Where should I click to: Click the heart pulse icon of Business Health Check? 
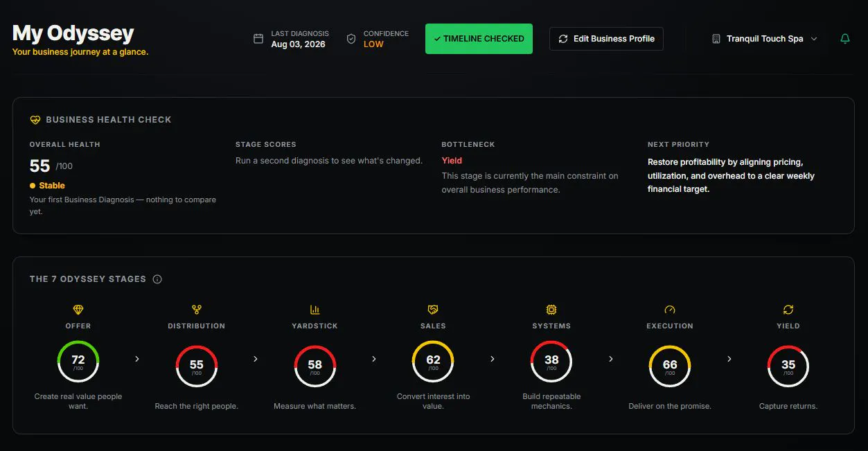[x=35, y=120]
